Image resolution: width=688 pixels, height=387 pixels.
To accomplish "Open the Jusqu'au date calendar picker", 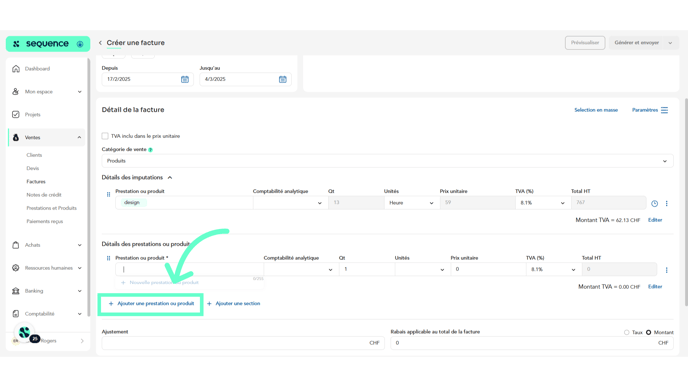I will (x=283, y=79).
